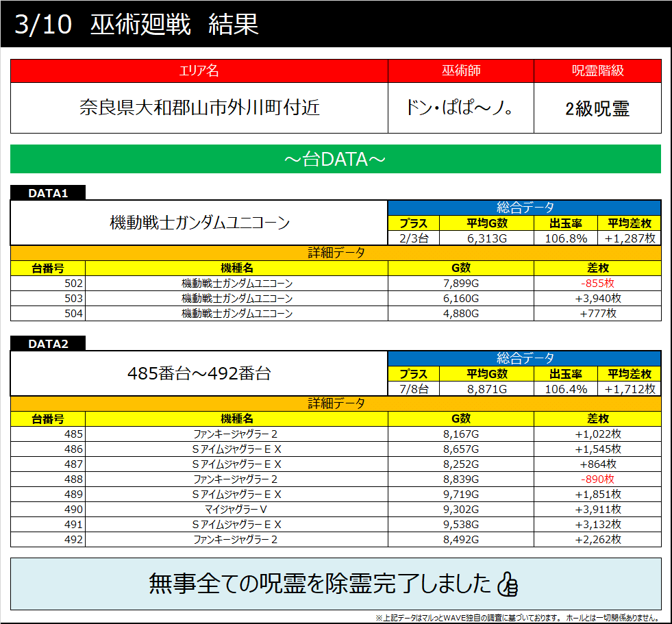The image size is (672, 624).
Task: Click the title '3/10 巫術廻戦 結果'
Action: (137, 24)
